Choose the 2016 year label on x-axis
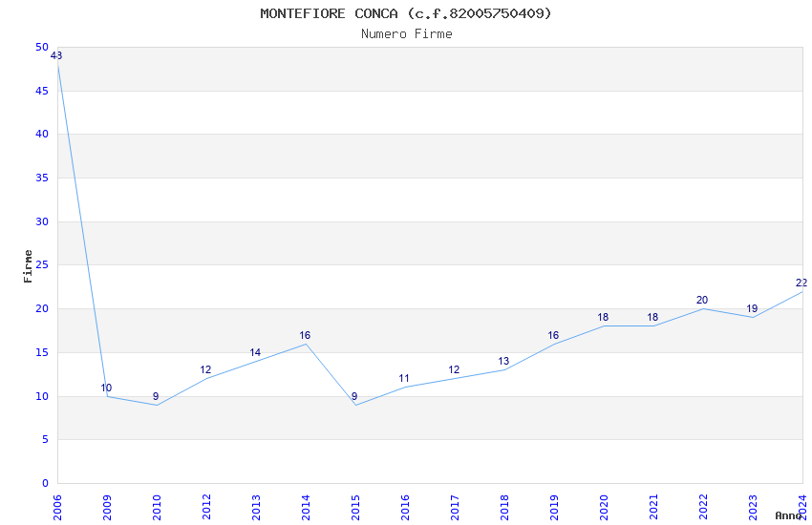This screenshot has width=812, height=525. 405,508
